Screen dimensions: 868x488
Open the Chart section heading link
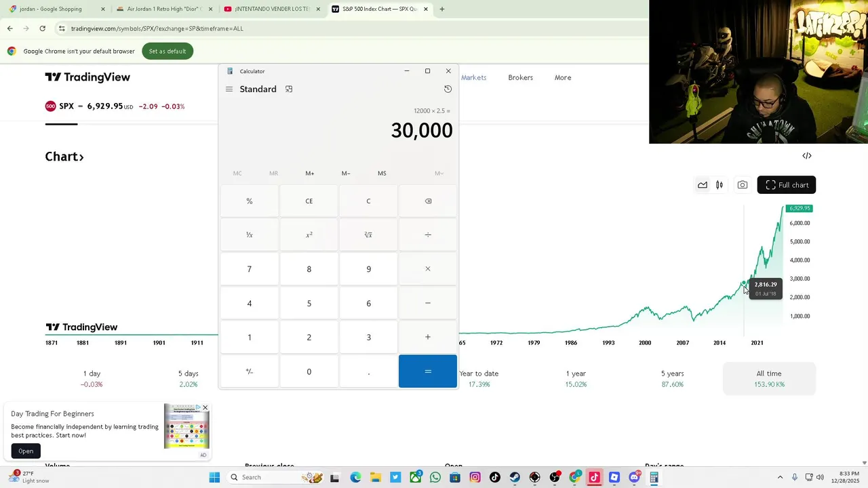[64, 157]
